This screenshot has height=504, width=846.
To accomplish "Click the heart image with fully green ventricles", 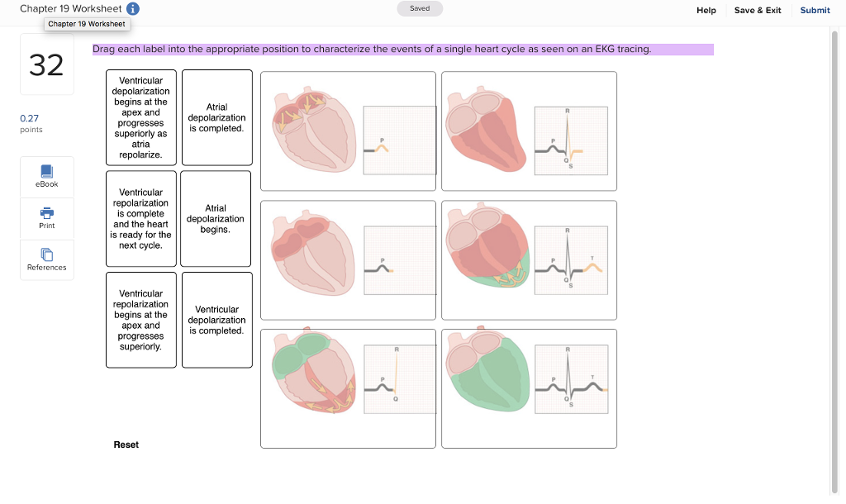I will click(x=529, y=388).
